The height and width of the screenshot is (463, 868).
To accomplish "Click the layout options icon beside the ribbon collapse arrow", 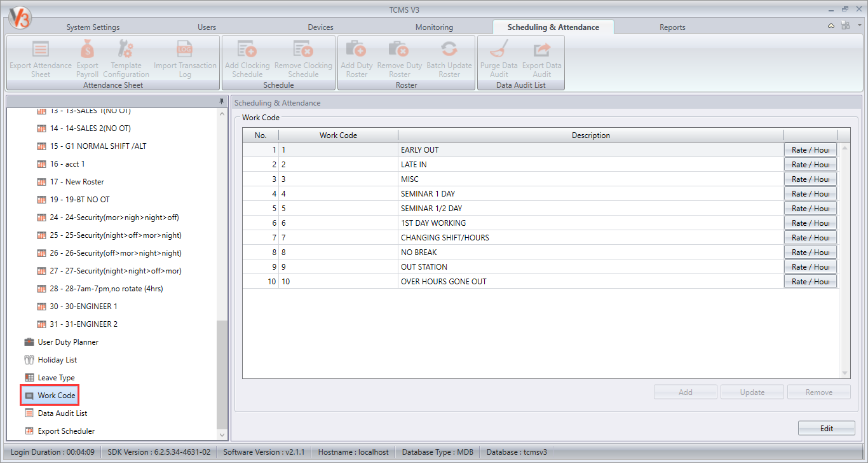I will click(x=845, y=25).
